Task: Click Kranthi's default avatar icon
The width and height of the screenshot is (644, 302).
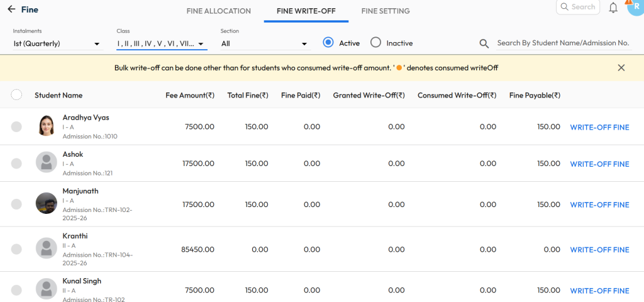Action: click(47, 249)
